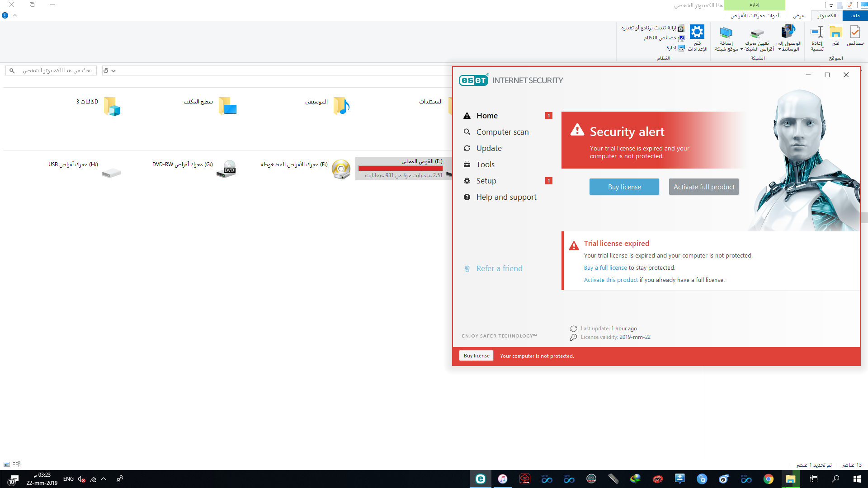Click the blue Buy license button
The height and width of the screenshot is (488, 868).
click(624, 187)
